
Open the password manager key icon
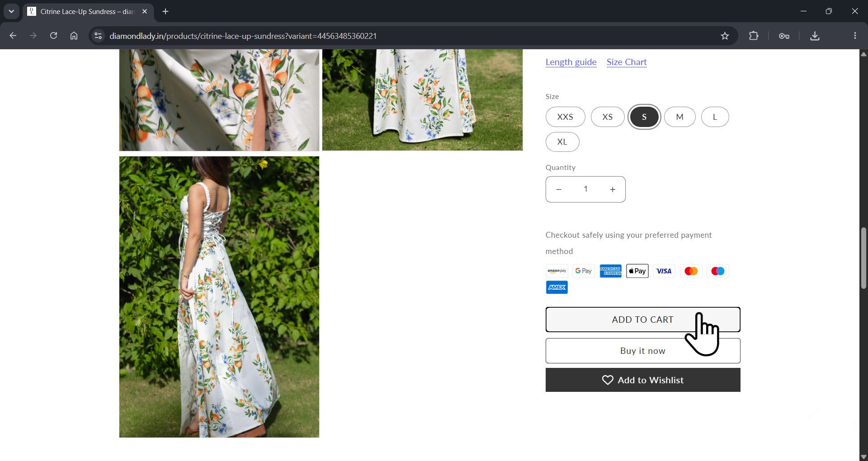click(x=784, y=36)
